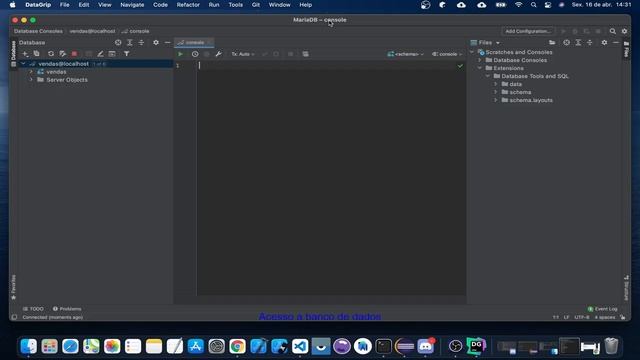Open IDE settings gear in the navigation bar
Viewport: 640px width, 360px height.
[x=624, y=31]
